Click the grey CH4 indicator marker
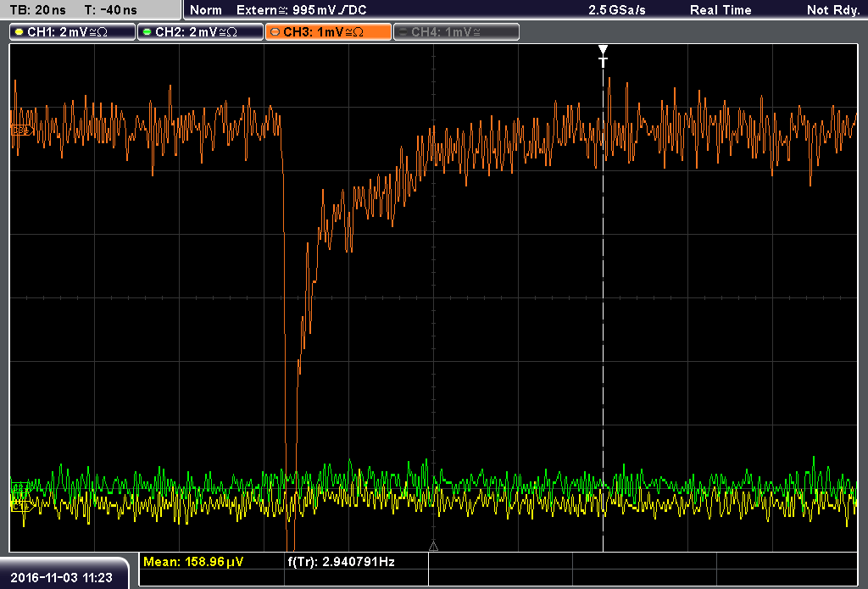 click(x=403, y=32)
